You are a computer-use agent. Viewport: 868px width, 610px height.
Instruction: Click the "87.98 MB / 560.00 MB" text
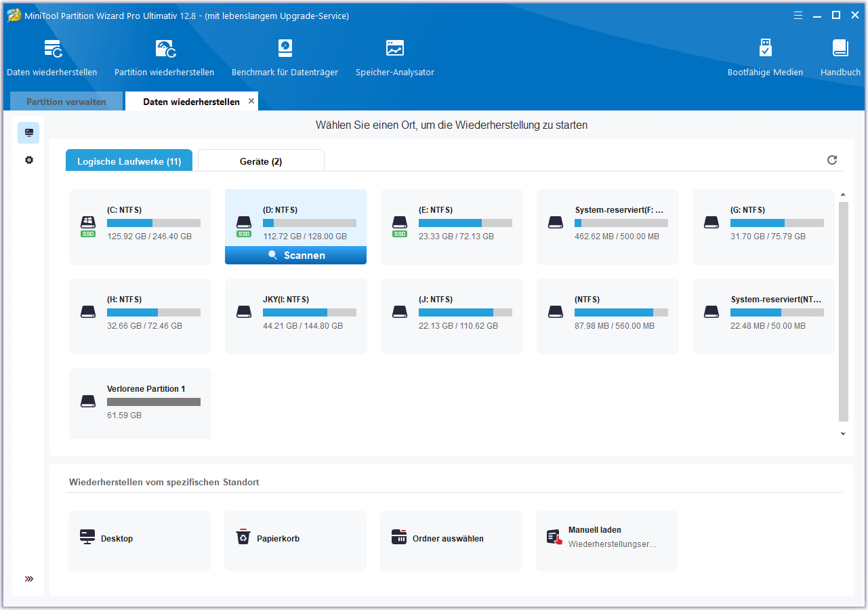point(615,326)
